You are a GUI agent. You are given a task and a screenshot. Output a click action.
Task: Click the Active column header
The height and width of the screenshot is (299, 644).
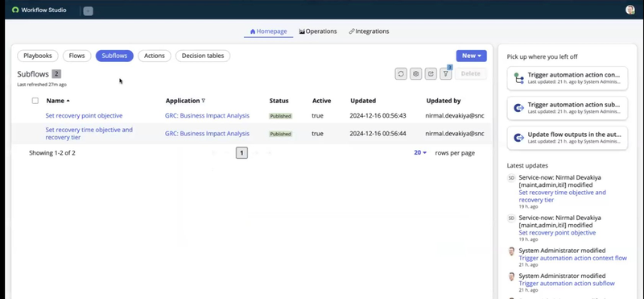tap(321, 101)
